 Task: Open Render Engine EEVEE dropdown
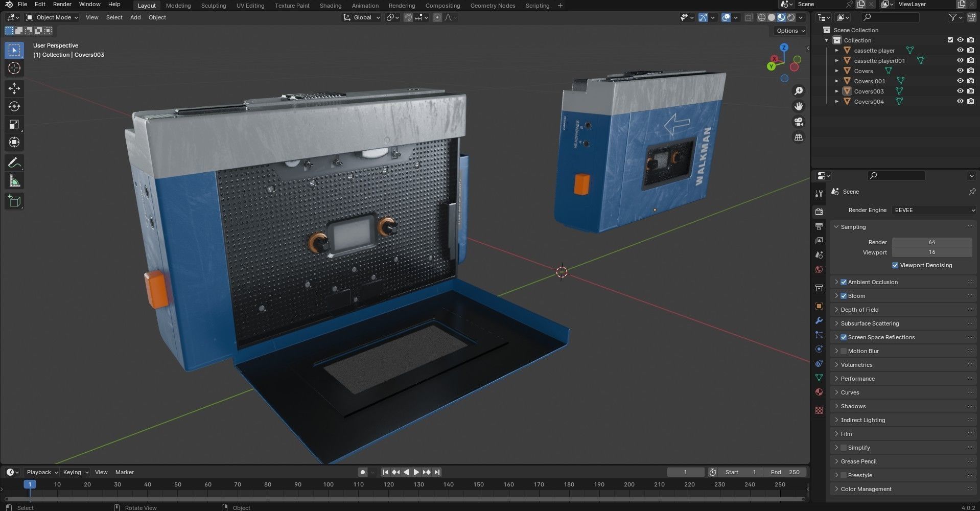[x=934, y=210]
